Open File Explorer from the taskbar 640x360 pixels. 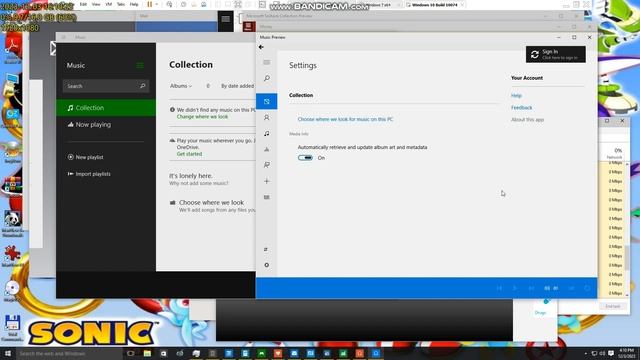(147, 353)
